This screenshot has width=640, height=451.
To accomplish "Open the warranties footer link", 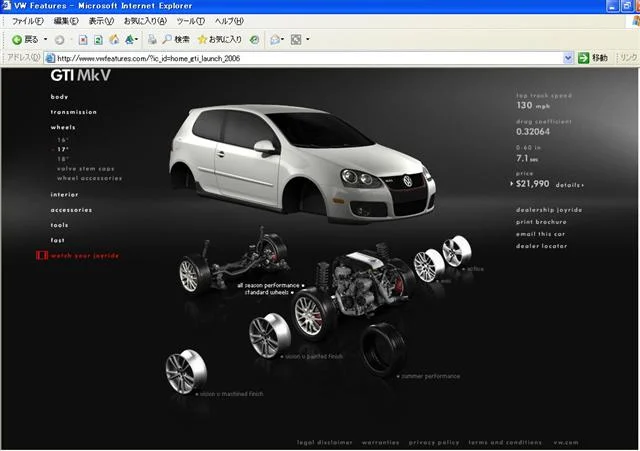I will tap(380, 442).
